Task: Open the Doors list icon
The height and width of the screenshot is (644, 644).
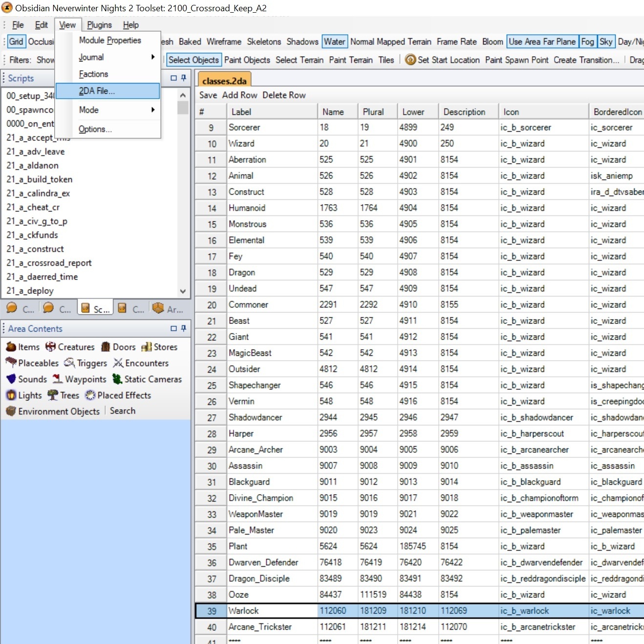Action: point(106,347)
